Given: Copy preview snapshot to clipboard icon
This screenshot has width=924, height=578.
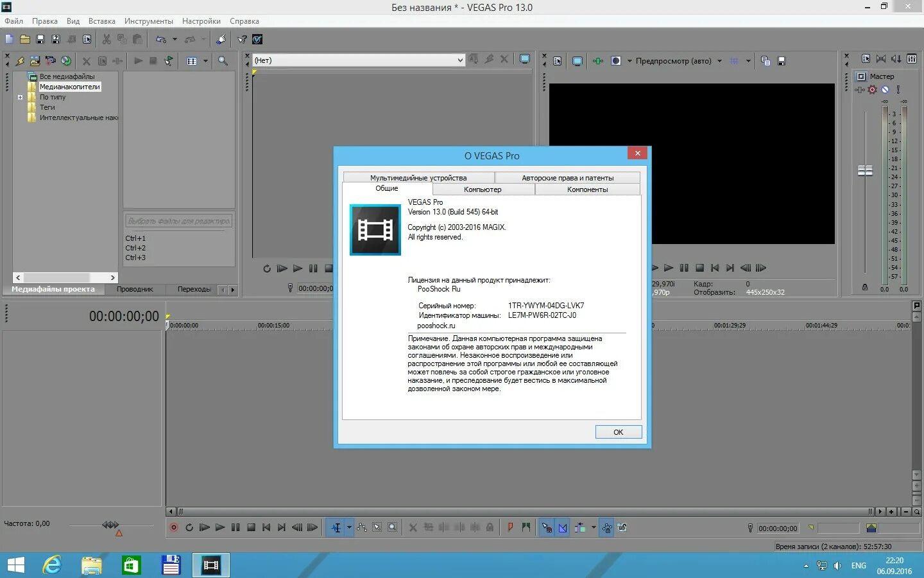Looking at the screenshot, I should 766,61.
